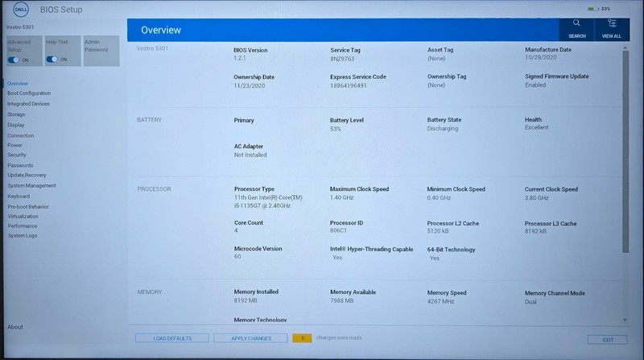Click Processor L3 Cache 8192 kB
644x360 pixels.
[535, 231]
